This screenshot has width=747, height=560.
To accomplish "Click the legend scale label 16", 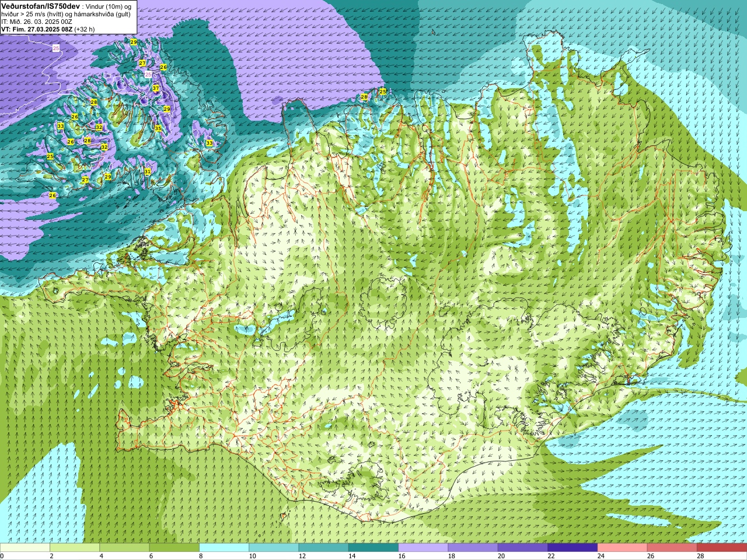I will point(402,556).
